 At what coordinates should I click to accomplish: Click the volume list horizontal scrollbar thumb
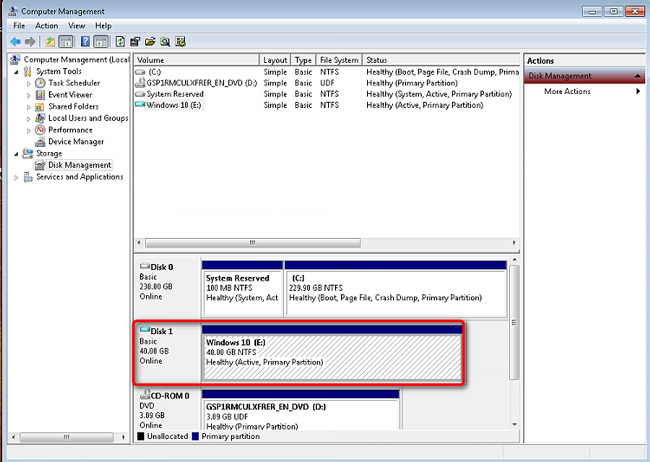pyautogui.click(x=252, y=243)
